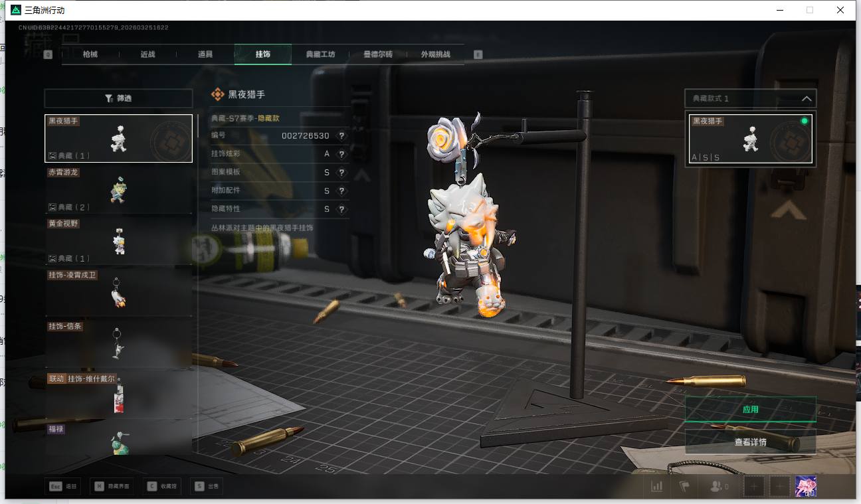Open the 外观挑战 tab

point(435,54)
